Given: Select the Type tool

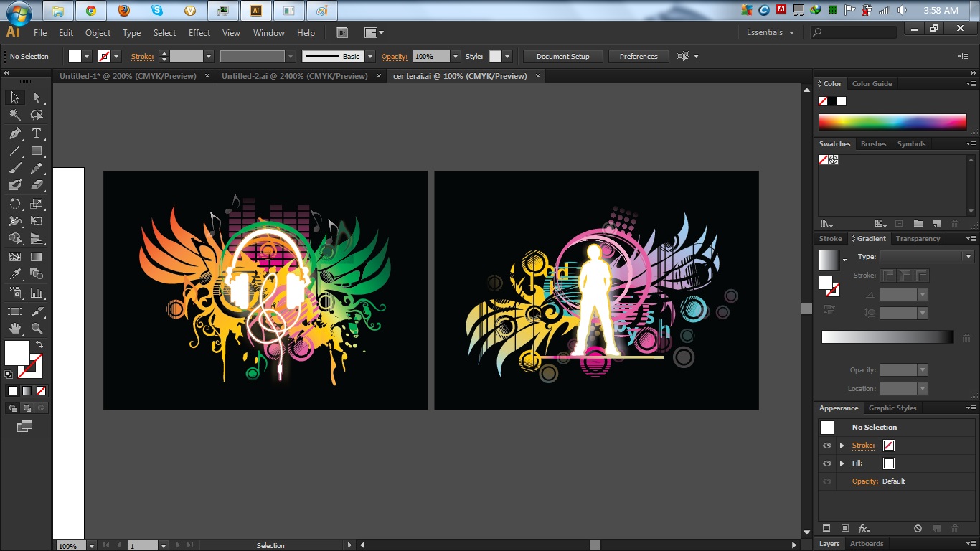Looking at the screenshot, I should (x=37, y=133).
